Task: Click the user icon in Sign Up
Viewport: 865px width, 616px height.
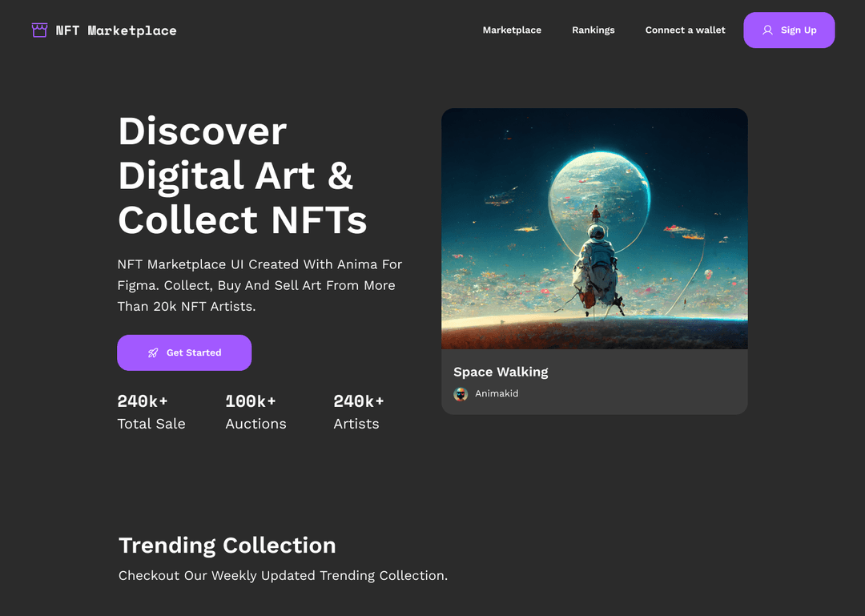Action: point(767,30)
